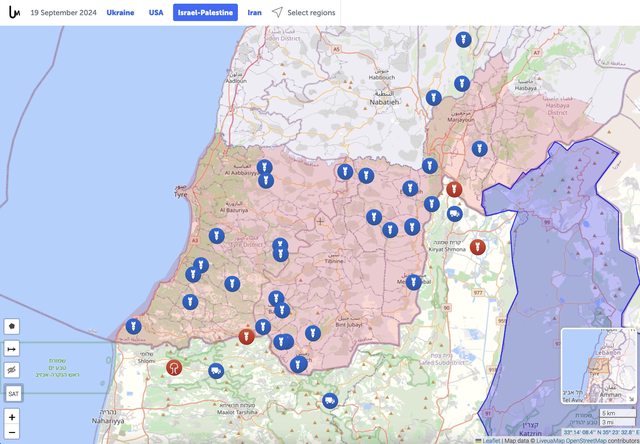The width and height of the screenshot is (640, 444).
Task: Click the red marker near Kiryat Shmona
Action: click(x=477, y=246)
